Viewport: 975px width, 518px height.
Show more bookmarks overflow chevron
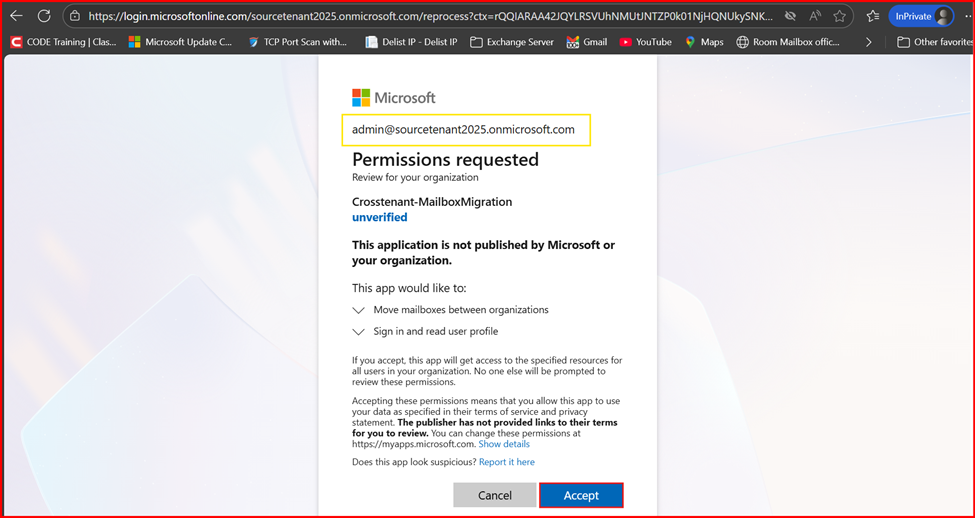868,42
